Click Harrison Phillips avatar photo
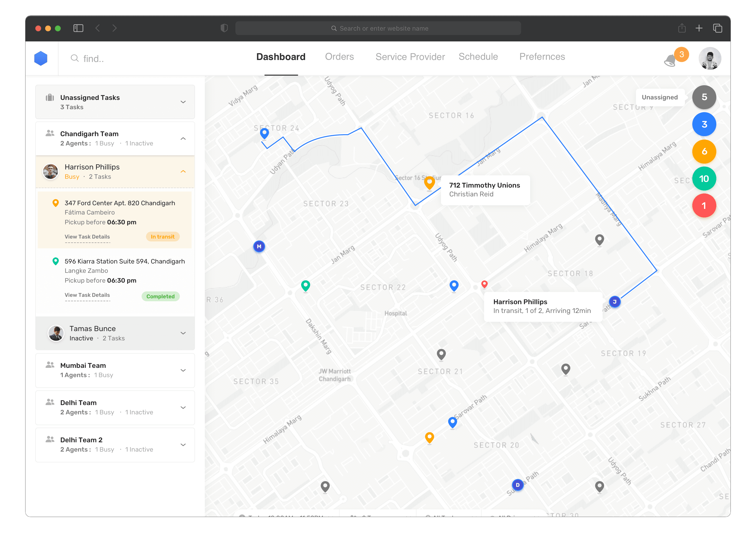 pos(50,171)
